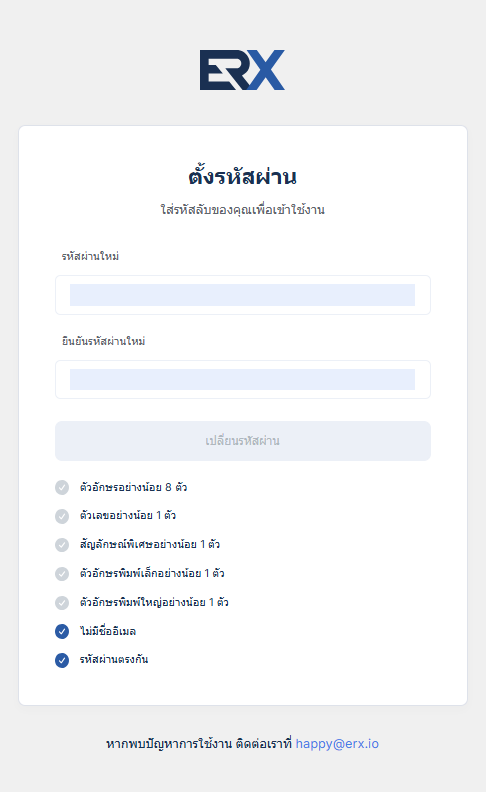Click check icon for ตัวอักษรพิมพ์เล็กอย่างน้อย 1 ตัว
The width and height of the screenshot is (486, 792).
click(62, 574)
